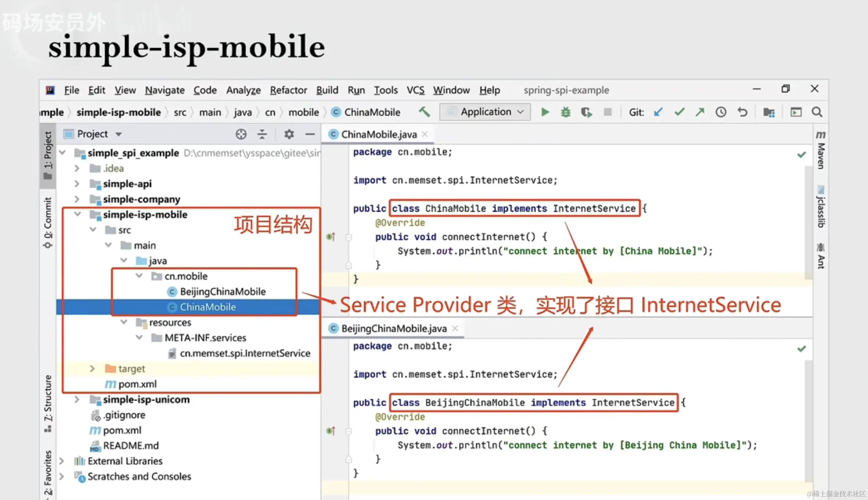
Task: Click the Git commit checkmark icon
Action: coord(679,112)
